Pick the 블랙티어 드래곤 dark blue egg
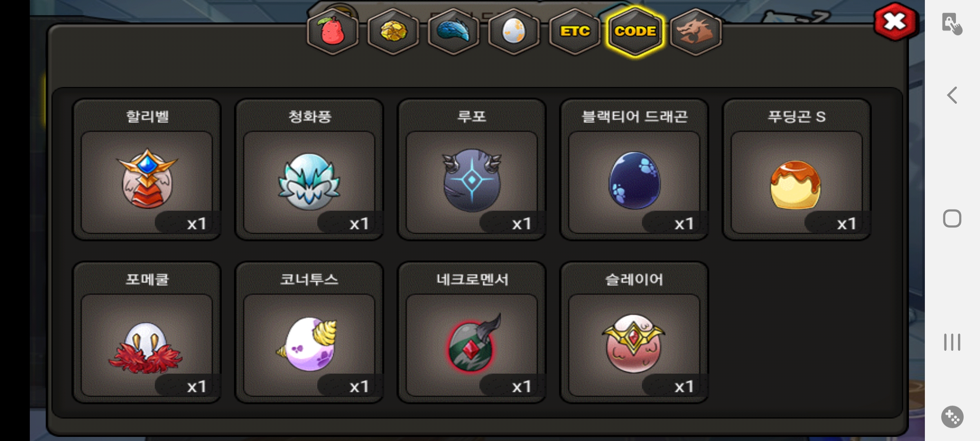The image size is (980, 441). (634, 169)
